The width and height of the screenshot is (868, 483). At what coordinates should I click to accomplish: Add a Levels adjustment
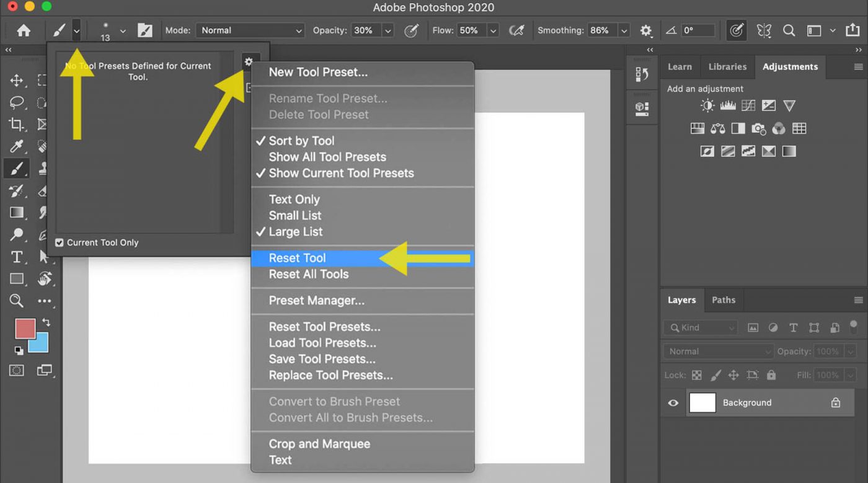727,105
